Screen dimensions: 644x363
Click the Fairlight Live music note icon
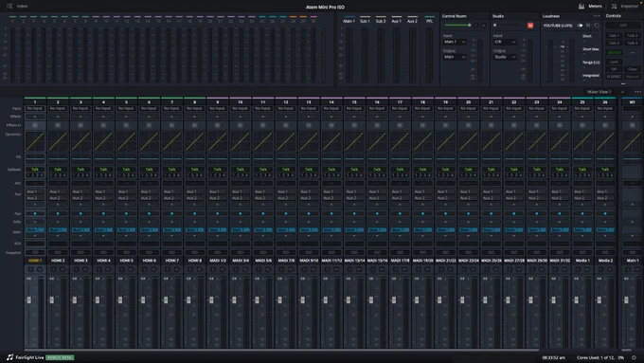9,357
